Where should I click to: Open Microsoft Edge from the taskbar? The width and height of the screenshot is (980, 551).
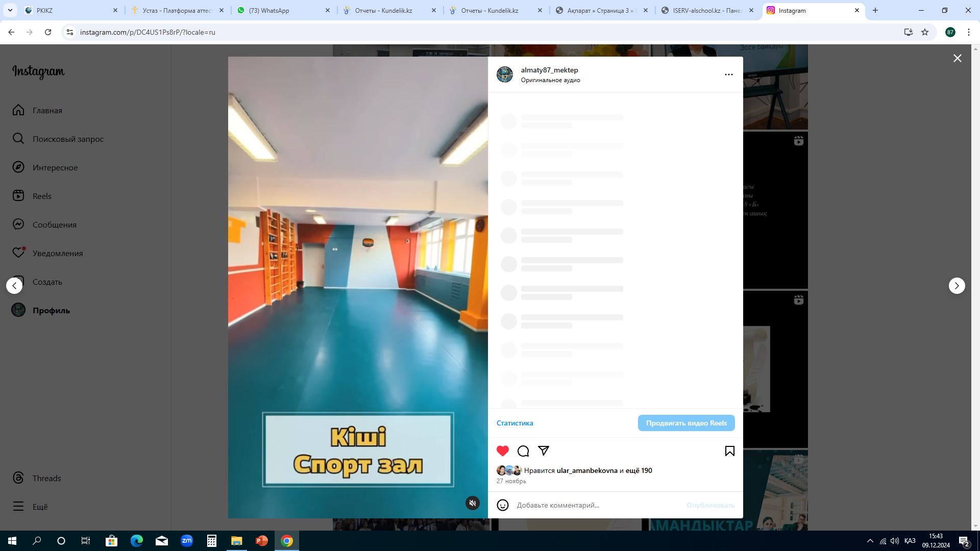(x=137, y=541)
